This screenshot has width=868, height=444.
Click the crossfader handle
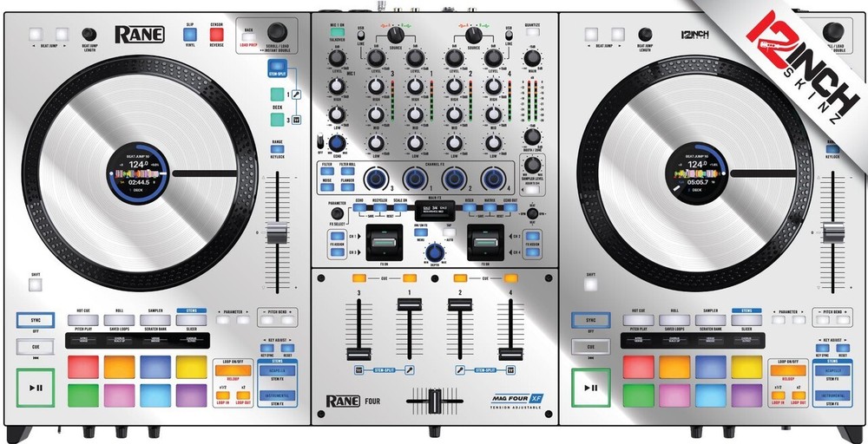pos(435,401)
